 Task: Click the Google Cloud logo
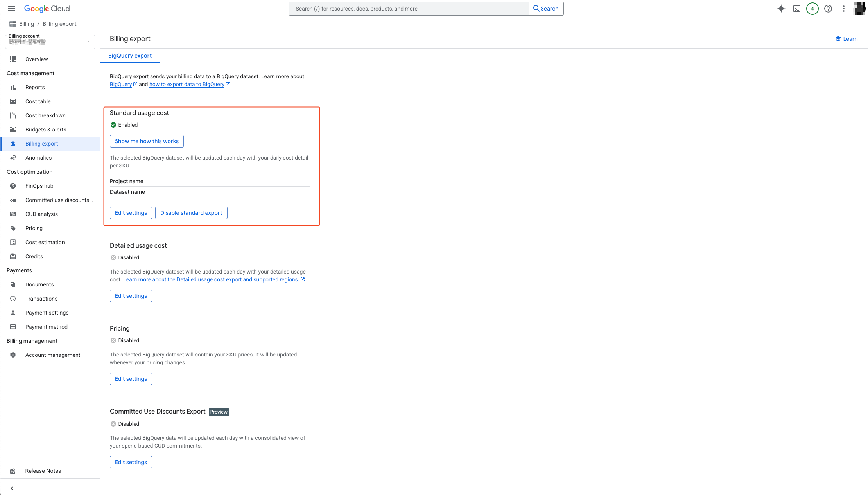pos(47,9)
